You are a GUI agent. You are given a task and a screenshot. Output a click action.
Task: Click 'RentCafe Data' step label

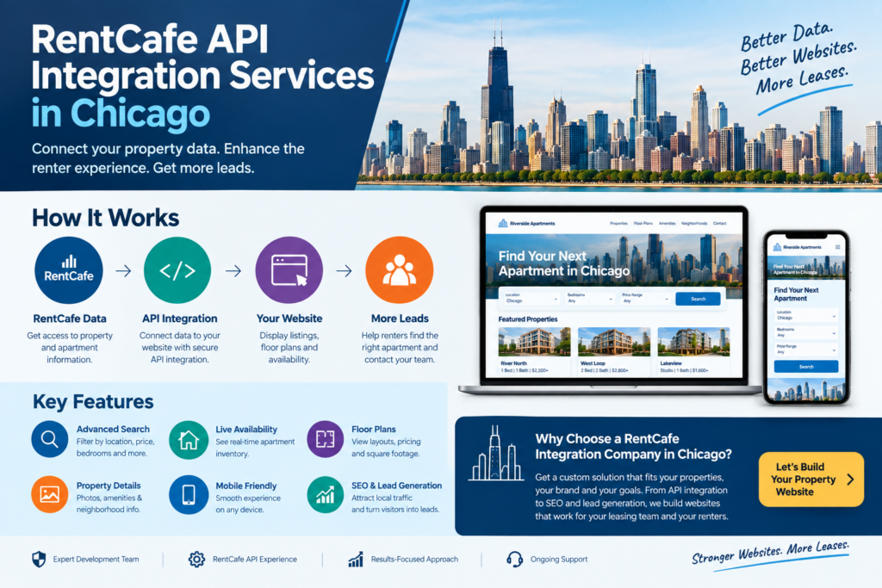tap(70, 319)
